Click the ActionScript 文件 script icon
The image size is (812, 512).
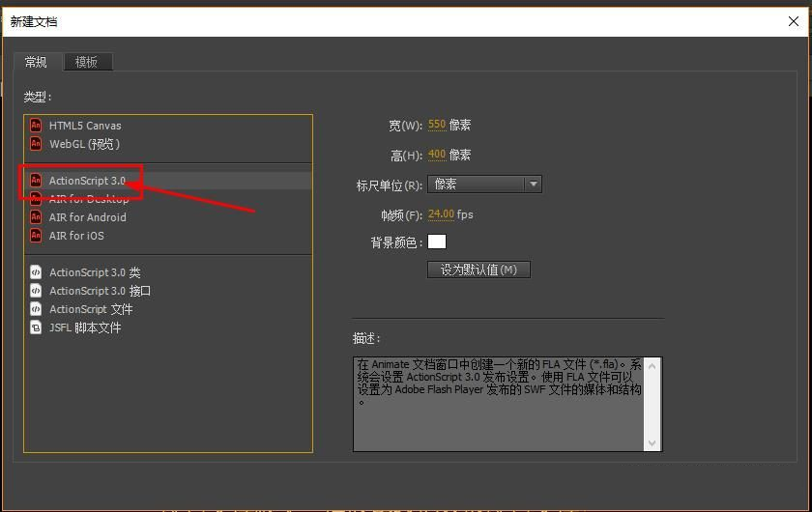36,309
